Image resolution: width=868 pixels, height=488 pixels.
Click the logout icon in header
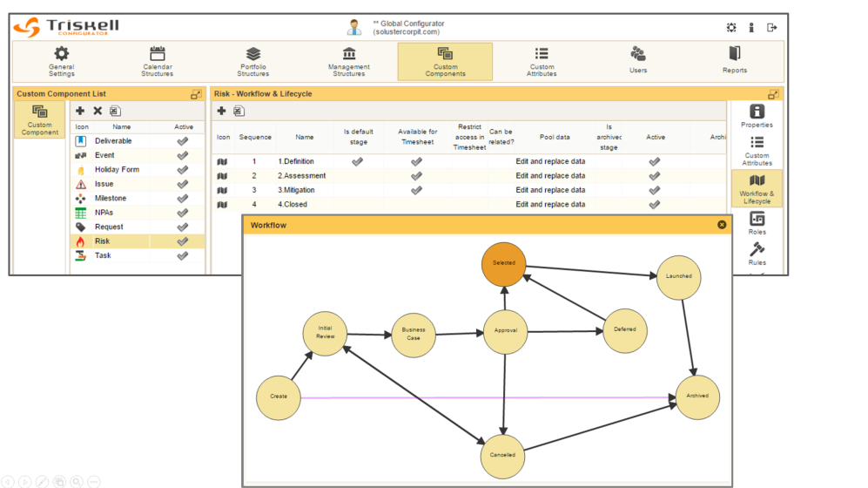tap(771, 27)
